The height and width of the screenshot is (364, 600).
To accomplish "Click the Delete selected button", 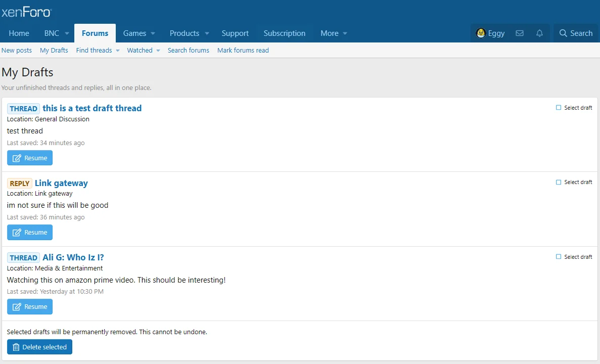I will (39, 347).
